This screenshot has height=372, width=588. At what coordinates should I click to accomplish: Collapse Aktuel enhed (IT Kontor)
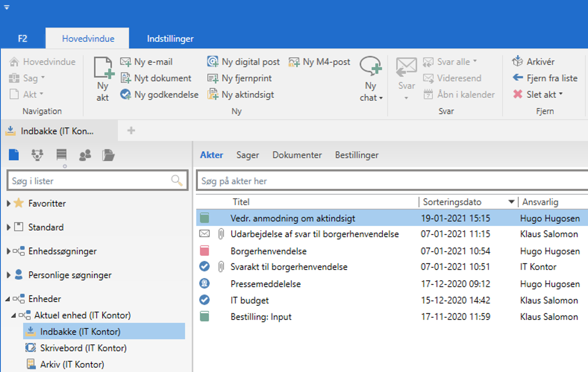pos(13,316)
